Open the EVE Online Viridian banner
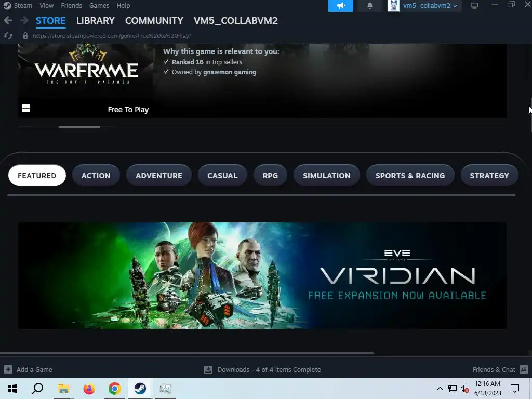The width and height of the screenshot is (532, 399). tap(262, 275)
